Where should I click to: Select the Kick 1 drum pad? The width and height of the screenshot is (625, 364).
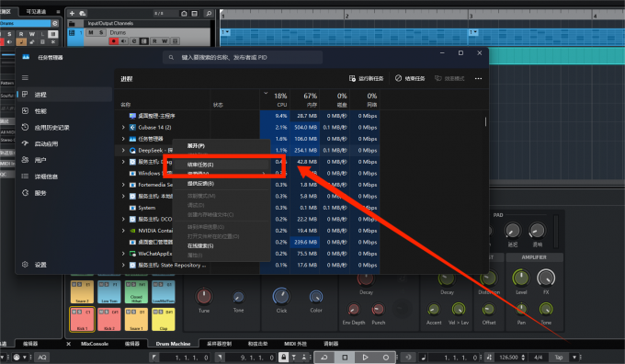point(82,319)
